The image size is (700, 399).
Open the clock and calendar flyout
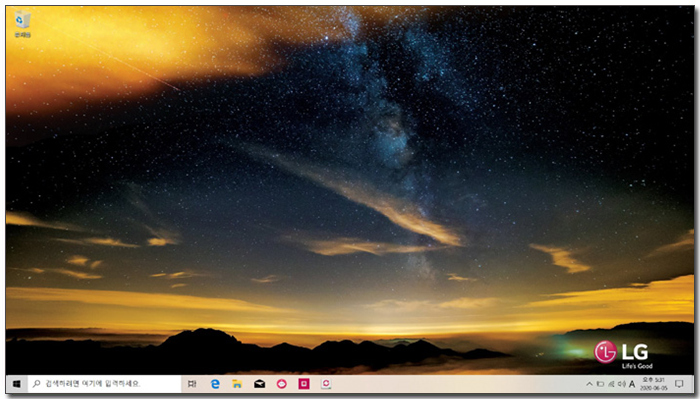(654, 384)
